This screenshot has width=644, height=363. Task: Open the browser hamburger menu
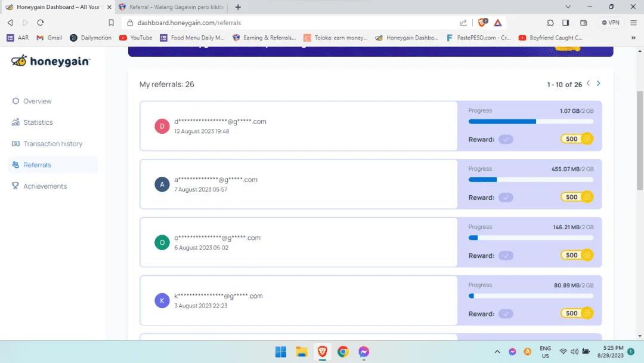(x=633, y=23)
